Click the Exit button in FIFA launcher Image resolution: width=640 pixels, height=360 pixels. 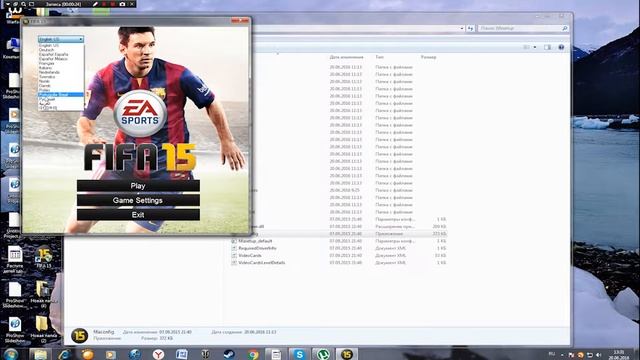138,215
